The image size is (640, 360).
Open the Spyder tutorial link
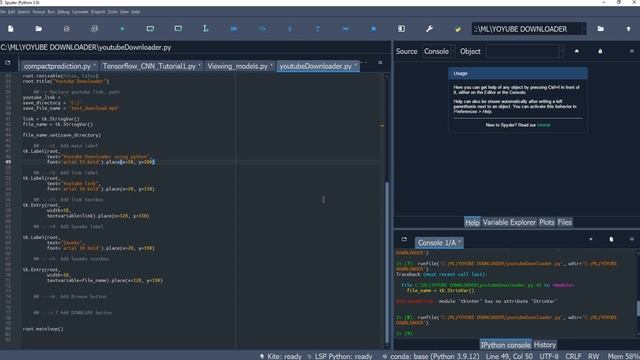click(x=543, y=125)
